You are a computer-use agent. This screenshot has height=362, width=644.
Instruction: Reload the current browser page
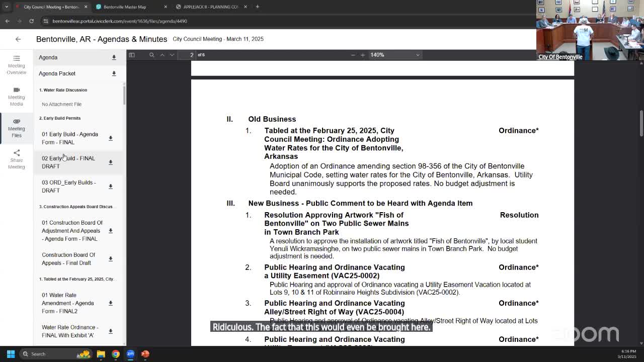pos(31,21)
